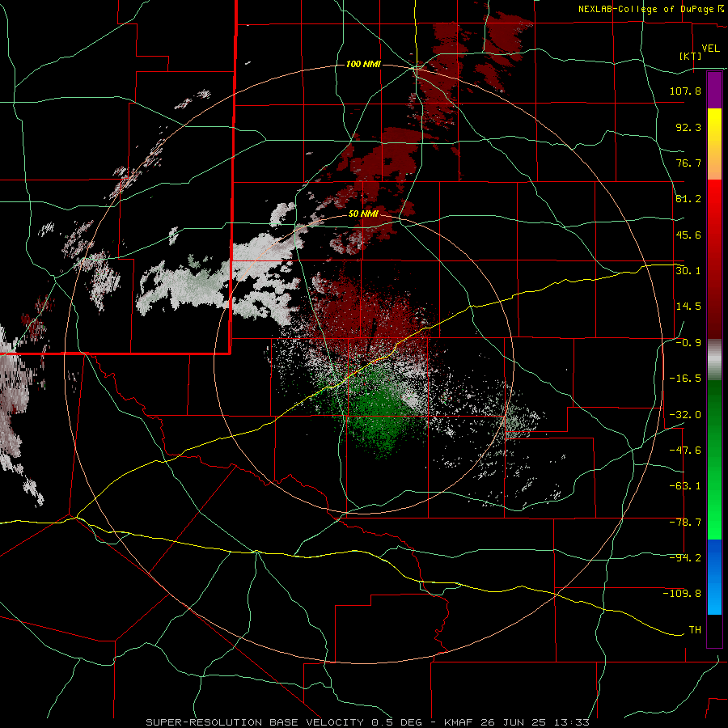Click the -16.5 velocity scale value
This screenshot has height=728, width=728.
pos(685,379)
